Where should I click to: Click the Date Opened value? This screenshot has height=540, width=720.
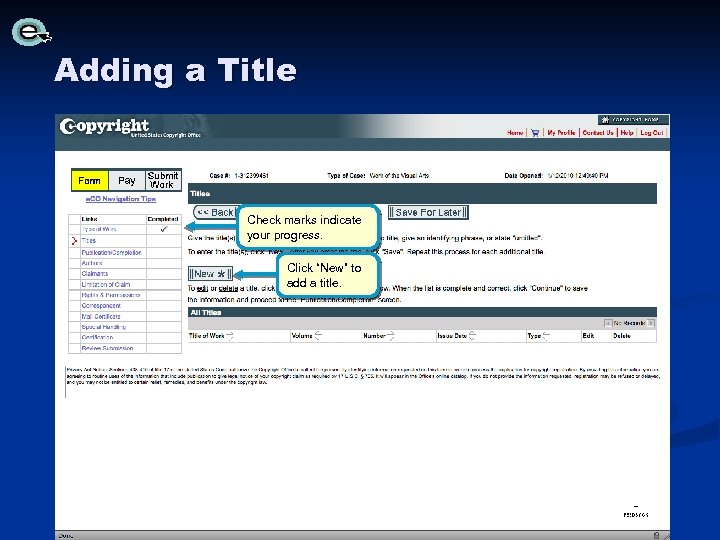pyautogui.click(x=578, y=175)
